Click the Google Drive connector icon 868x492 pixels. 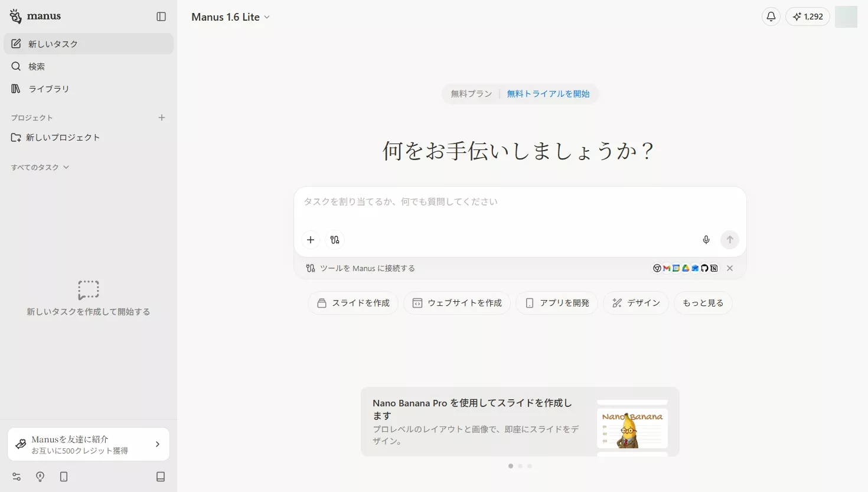click(685, 268)
